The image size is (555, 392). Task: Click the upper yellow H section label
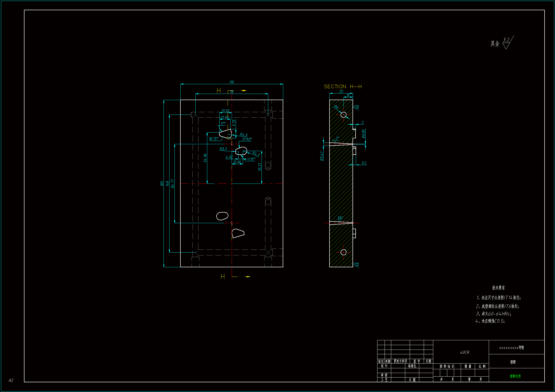tap(219, 91)
